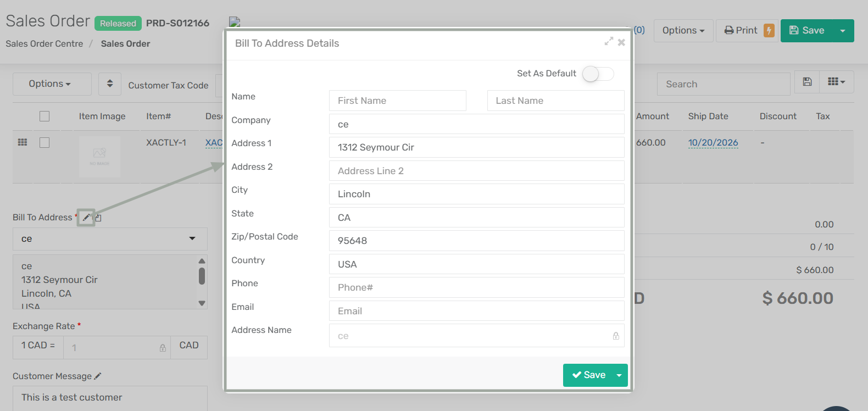Tick the checkbox for the XACTLY-1 row

[44, 142]
